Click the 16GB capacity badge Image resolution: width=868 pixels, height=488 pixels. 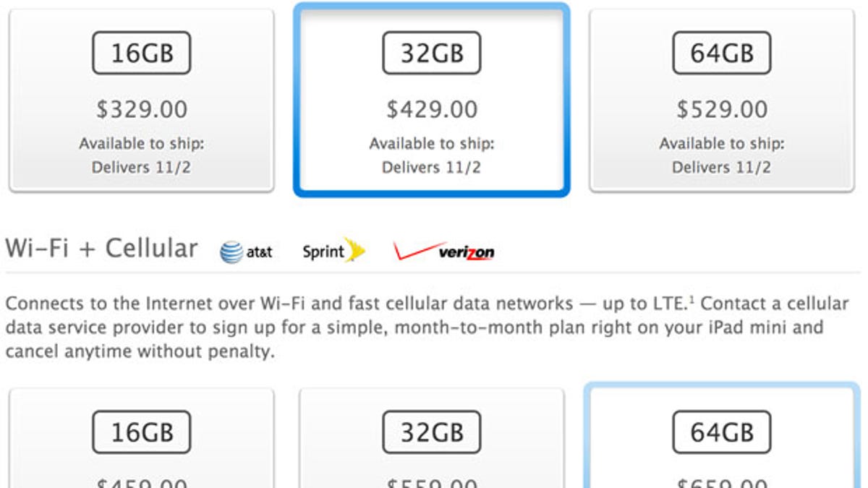tap(141, 51)
